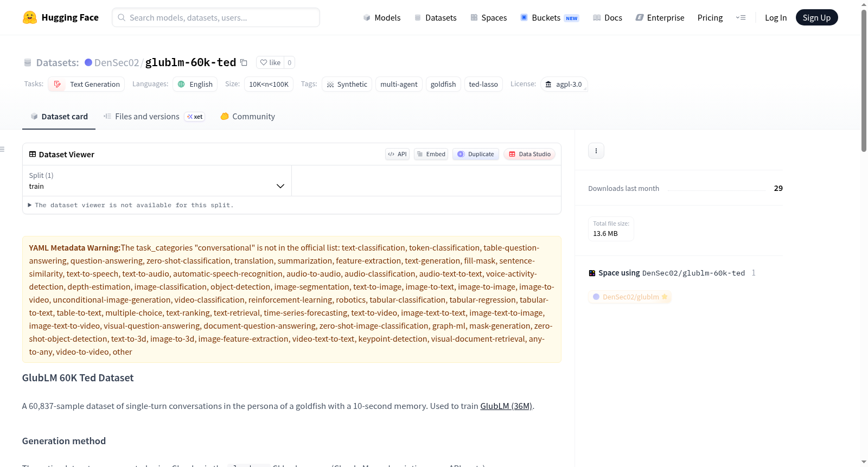868x467 pixels.
Task: Click the Hugging Face logo icon
Action: click(30, 17)
